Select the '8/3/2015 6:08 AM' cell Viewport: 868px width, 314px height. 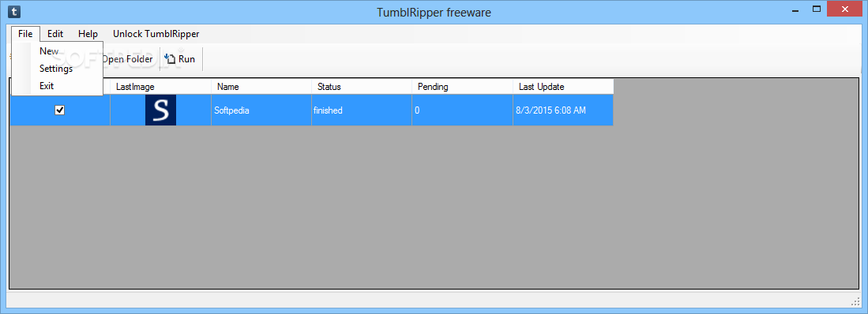pyautogui.click(x=563, y=110)
